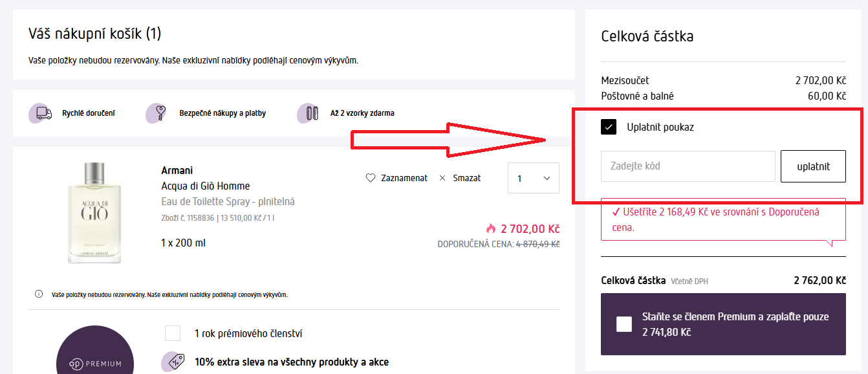The image size is (868, 374).
Task: Click the struck-through 4 870,49 Kč recommended price
Action: point(537,244)
